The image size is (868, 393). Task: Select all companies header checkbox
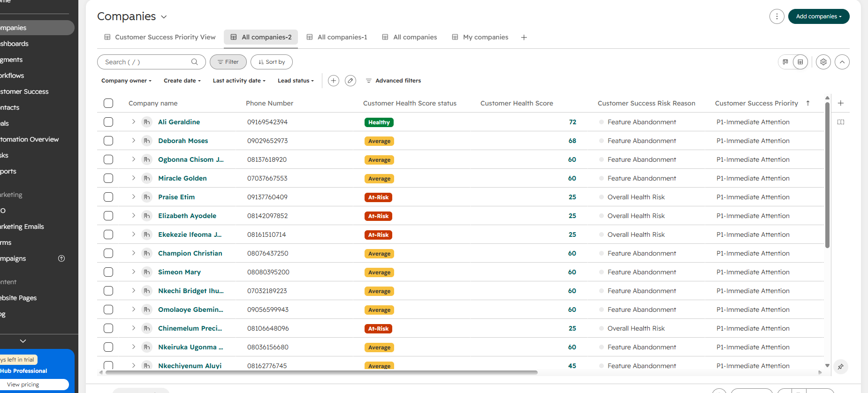point(108,103)
